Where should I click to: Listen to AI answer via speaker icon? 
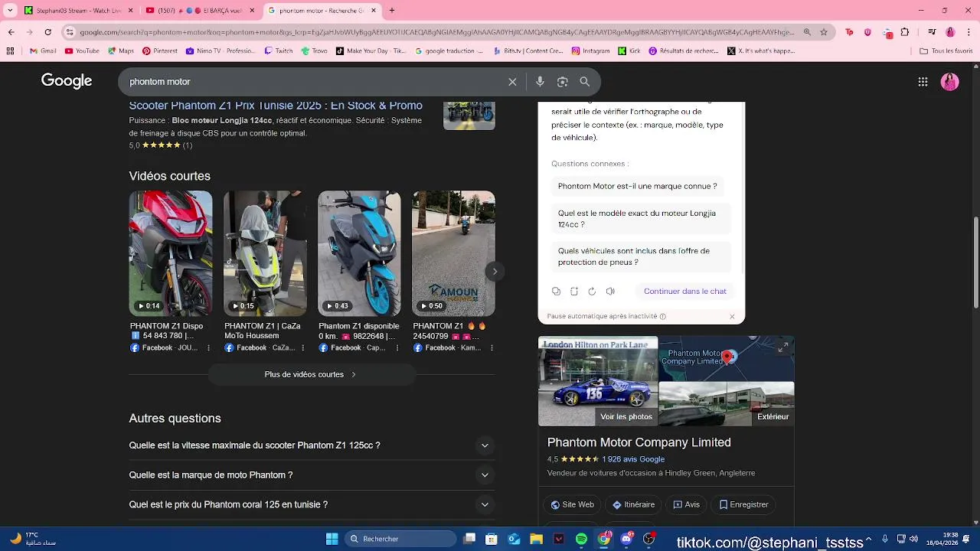click(x=610, y=292)
